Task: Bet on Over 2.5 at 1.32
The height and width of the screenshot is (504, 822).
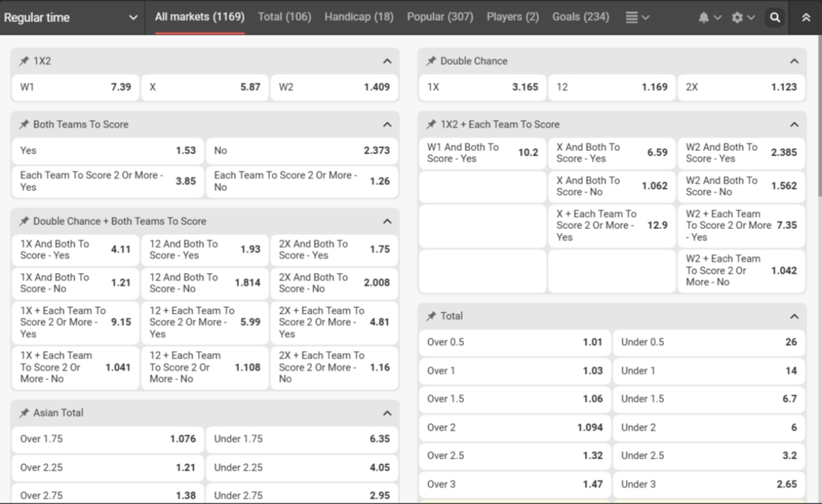Action: click(515, 455)
